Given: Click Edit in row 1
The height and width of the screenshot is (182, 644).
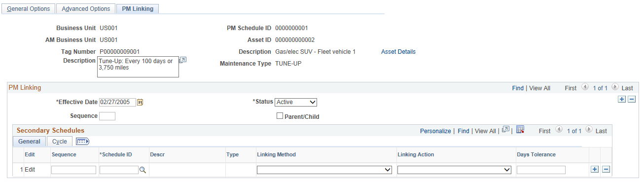Looking at the screenshot, I should tap(30, 170).
